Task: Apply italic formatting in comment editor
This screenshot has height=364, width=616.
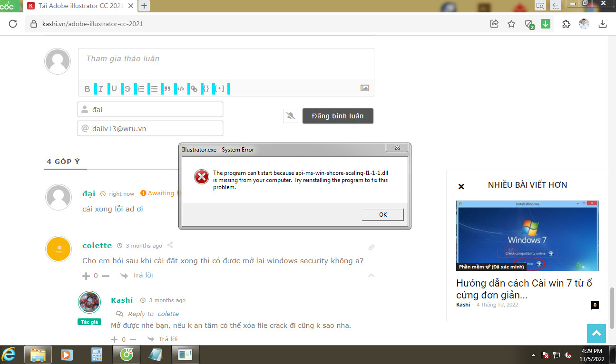Action: (101, 89)
